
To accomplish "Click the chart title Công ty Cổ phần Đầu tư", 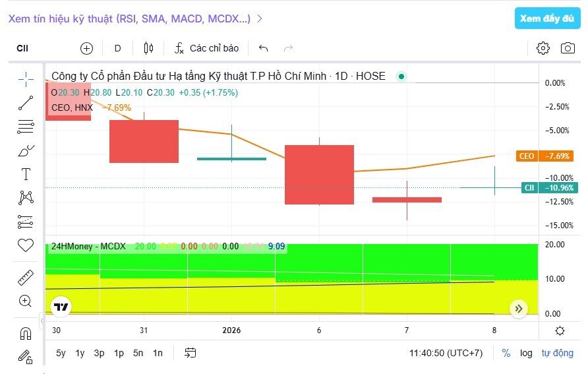I will [x=218, y=76].
